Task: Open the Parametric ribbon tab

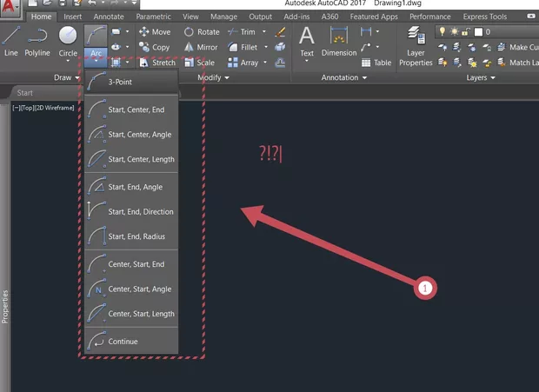Action: (x=153, y=17)
